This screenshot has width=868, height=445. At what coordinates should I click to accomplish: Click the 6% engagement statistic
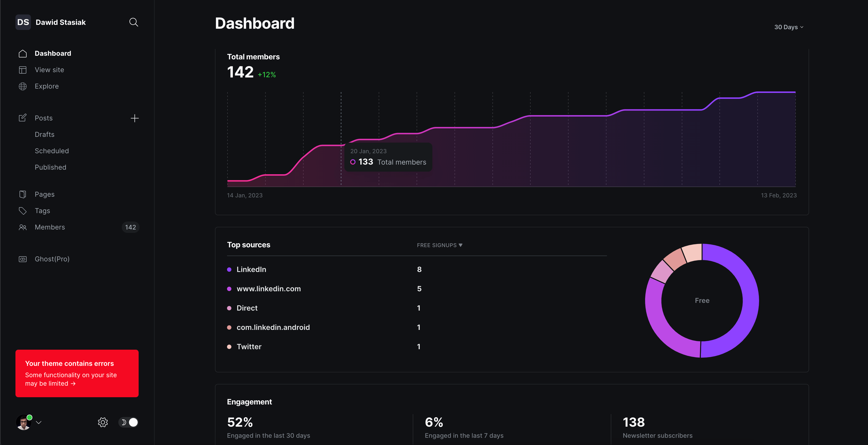(x=434, y=422)
